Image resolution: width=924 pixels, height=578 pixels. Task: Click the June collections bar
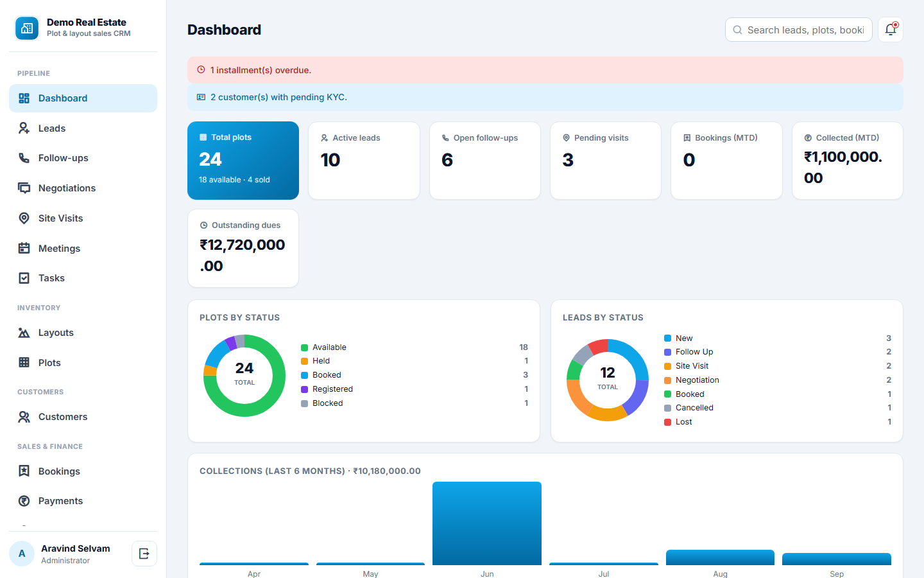pos(487,523)
